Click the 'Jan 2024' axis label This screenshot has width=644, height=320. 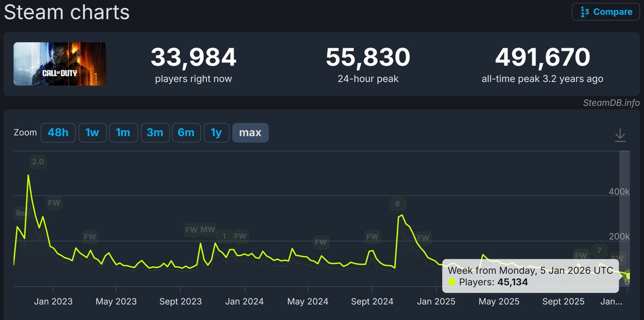(x=244, y=302)
